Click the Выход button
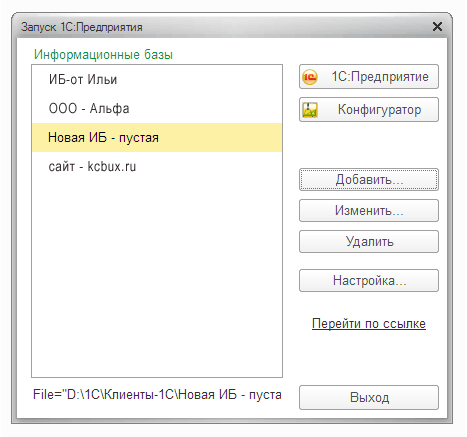The image size is (467, 437). [369, 398]
